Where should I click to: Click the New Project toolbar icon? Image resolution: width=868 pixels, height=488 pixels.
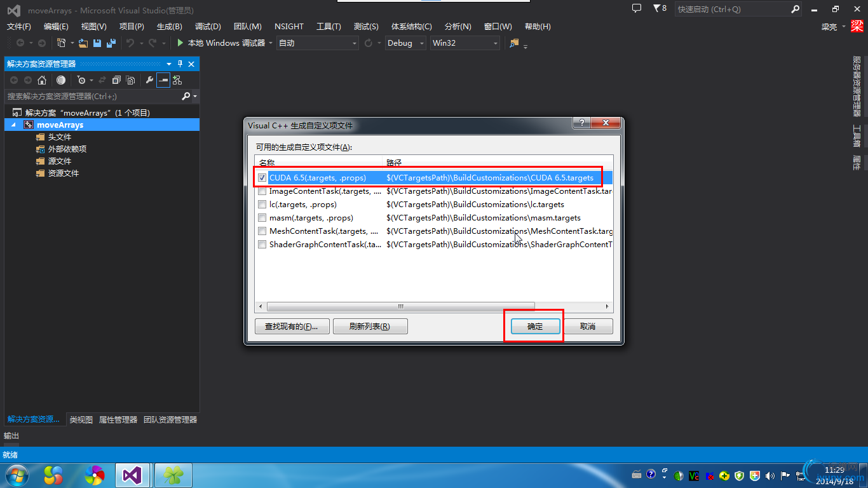coord(62,43)
